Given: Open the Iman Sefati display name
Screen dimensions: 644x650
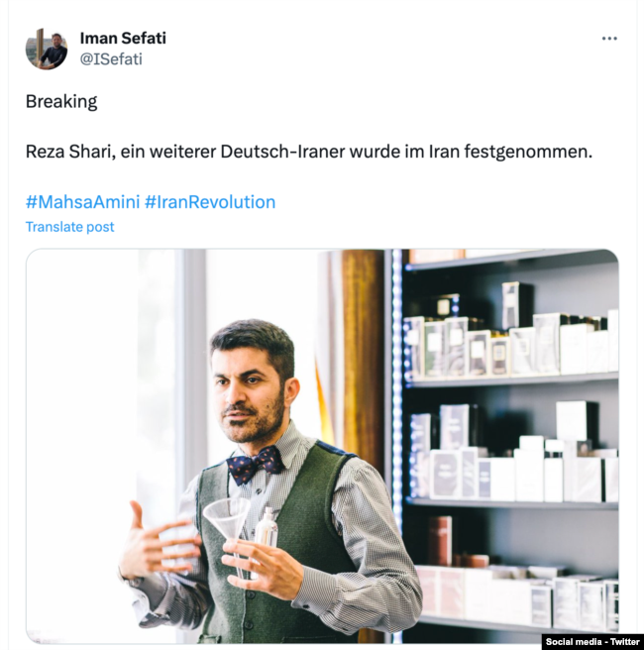Looking at the screenshot, I should (x=123, y=38).
